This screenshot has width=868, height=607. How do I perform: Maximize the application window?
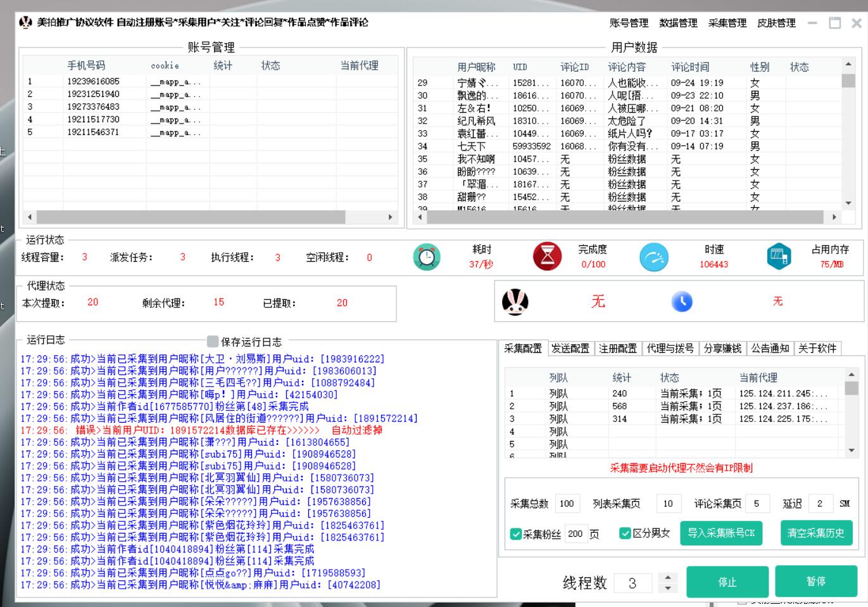pyautogui.click(x=835, y=23)
